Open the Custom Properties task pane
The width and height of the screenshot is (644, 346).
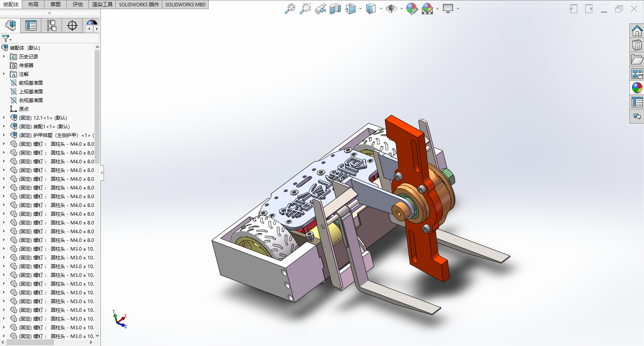pyautogui.click(x=637, y=102)
